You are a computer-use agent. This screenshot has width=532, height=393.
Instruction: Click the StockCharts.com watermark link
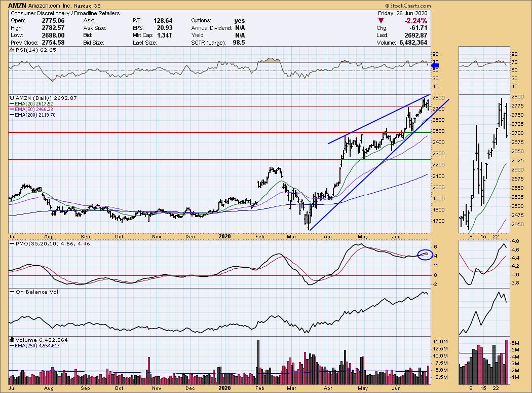coord(408,6)
